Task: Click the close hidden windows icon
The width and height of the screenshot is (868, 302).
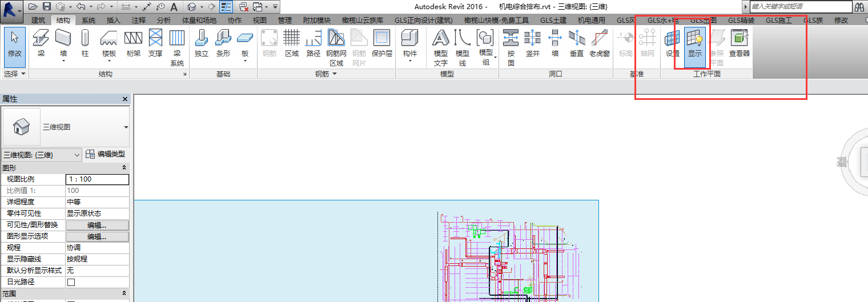Action: pos(243,6)
